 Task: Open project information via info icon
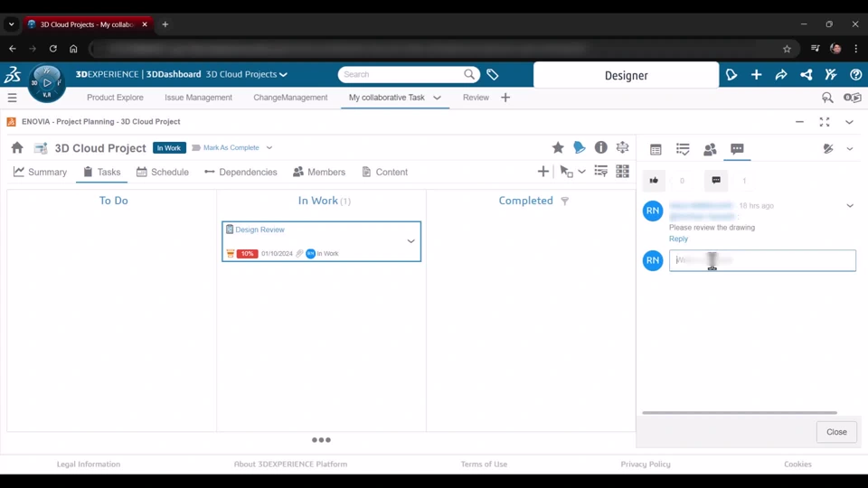601,148
